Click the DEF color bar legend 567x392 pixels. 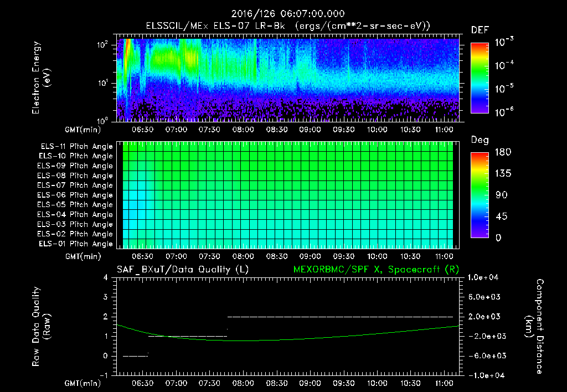pos(480,78)
